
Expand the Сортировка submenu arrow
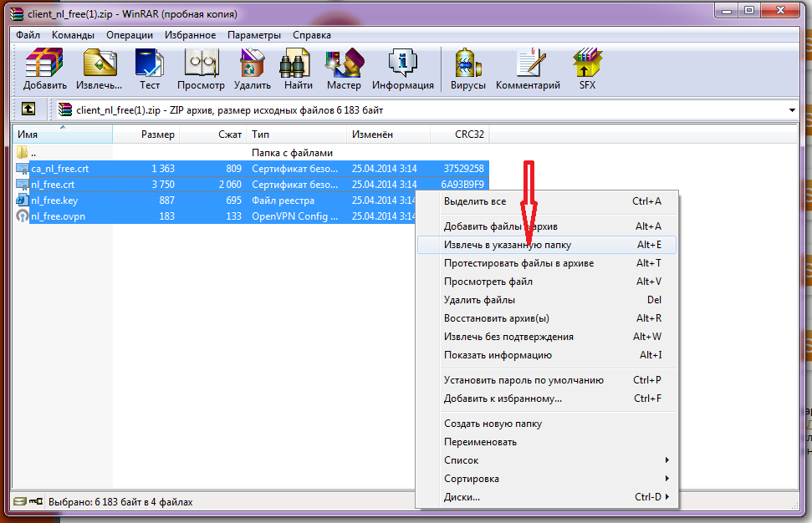pos(667,478)
